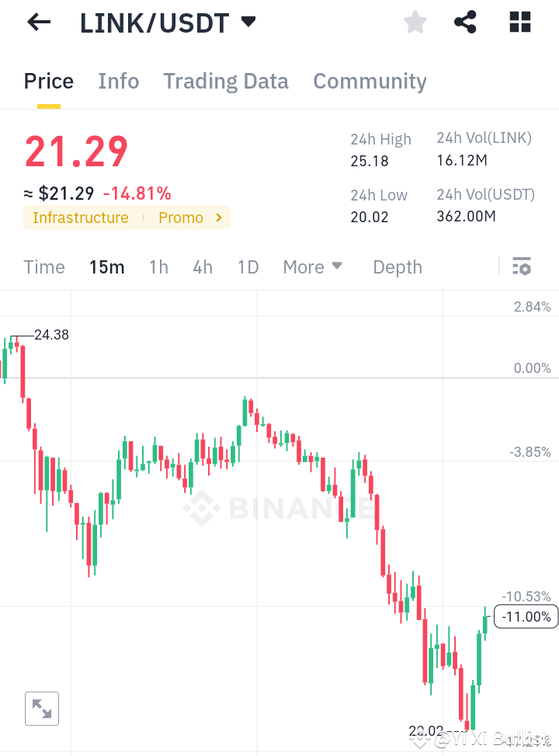
Task: Tap the share icon
Action: [x=465, y=22]
